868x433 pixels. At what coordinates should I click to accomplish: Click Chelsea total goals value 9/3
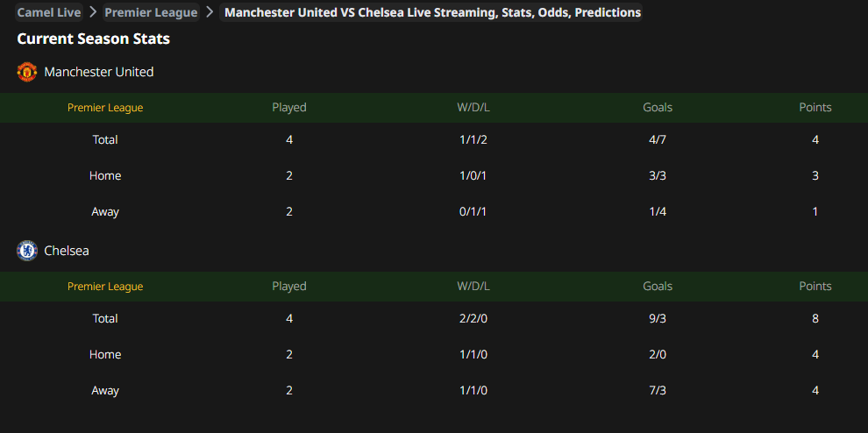(658, 318)
